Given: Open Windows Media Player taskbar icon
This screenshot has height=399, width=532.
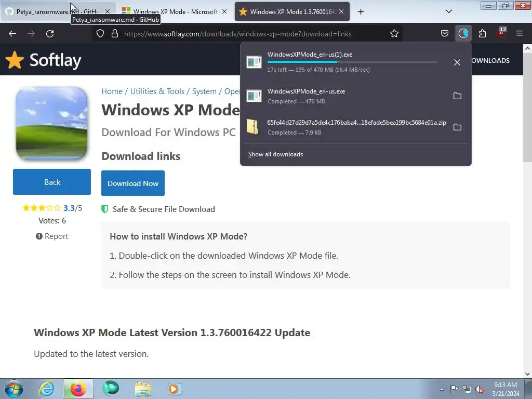Looking at the screenshot, I should click(175, 389).
